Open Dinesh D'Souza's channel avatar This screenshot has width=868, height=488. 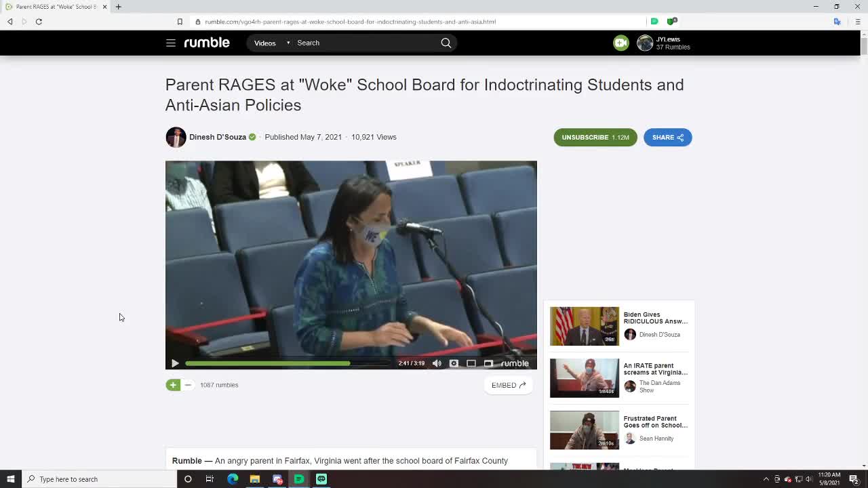pyautogui.click(x=176, y=137)
